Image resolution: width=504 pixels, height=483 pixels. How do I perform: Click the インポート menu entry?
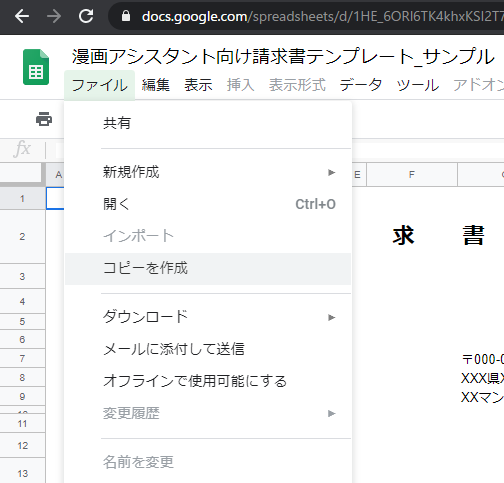(x=208, y=236)
